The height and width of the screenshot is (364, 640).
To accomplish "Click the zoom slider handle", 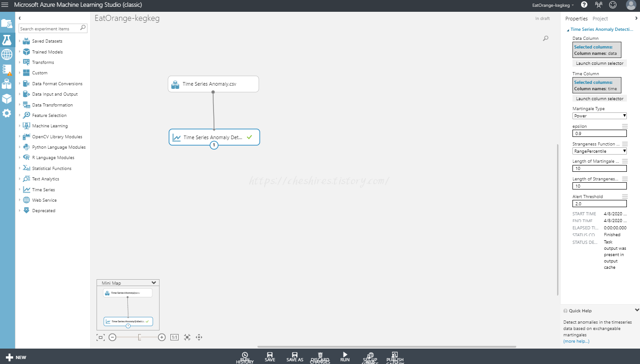I will point(140,337).
